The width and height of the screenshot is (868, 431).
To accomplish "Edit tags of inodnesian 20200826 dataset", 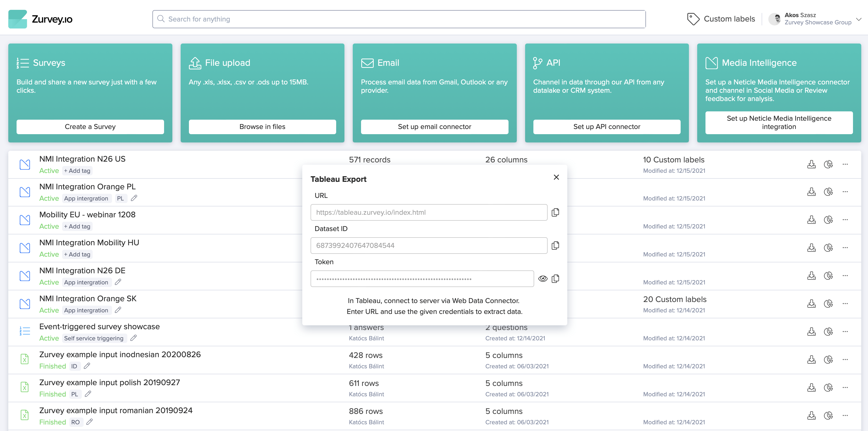I will click(87, 366).
